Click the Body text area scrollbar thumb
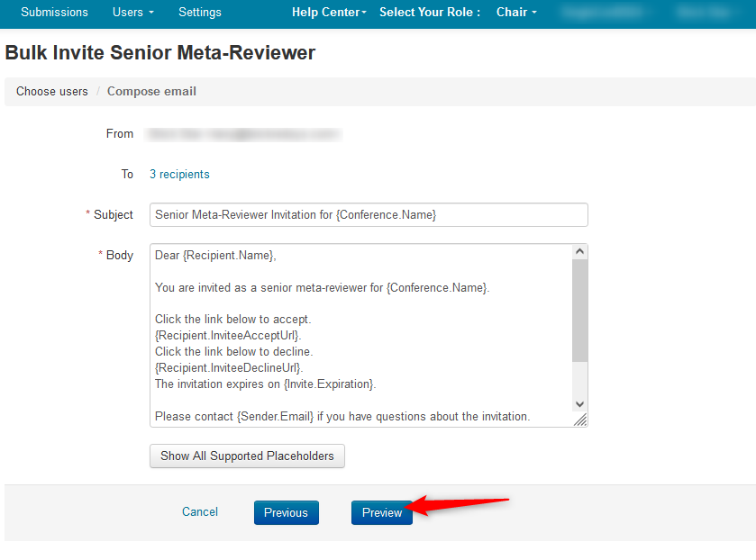The height and width of the screenshot is (560, 756). (580, 311)
